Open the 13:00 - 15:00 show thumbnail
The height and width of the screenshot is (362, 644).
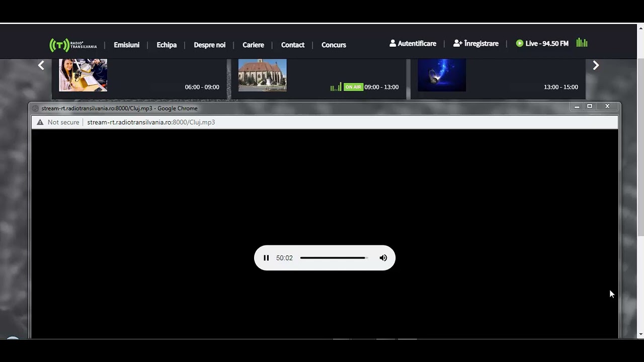pos(442,75)
